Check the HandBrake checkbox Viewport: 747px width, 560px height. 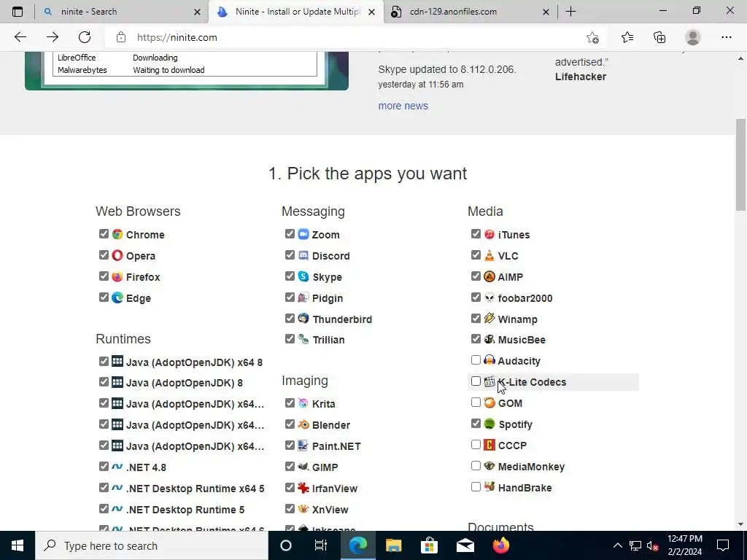coord(476,486)
